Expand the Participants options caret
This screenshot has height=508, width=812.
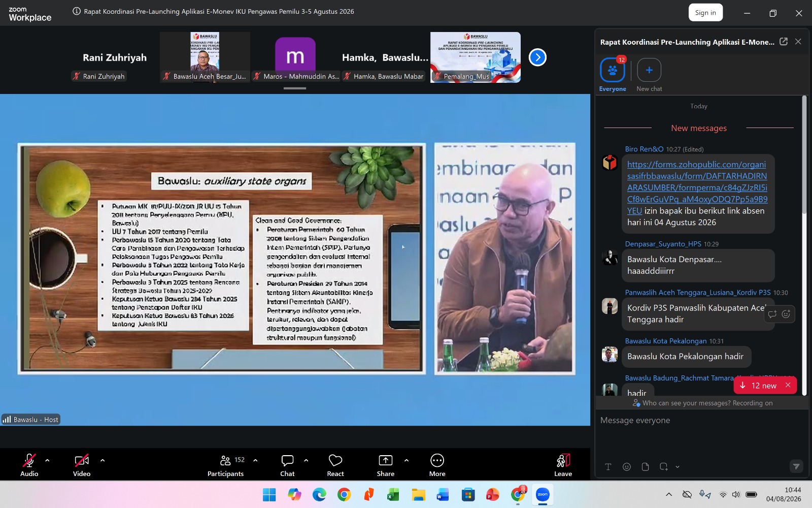pos(255,460)
